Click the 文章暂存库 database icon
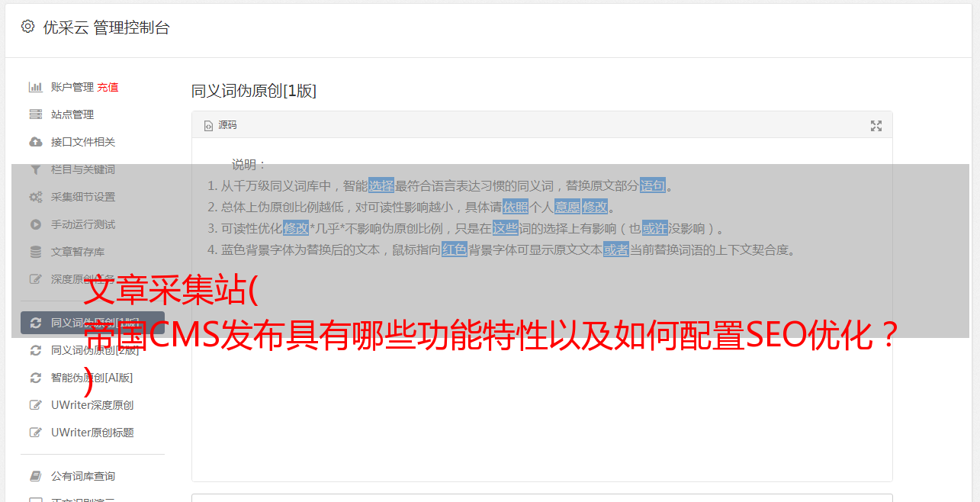The width and height of the screenshot is (980, 502). tap(35, 252)
